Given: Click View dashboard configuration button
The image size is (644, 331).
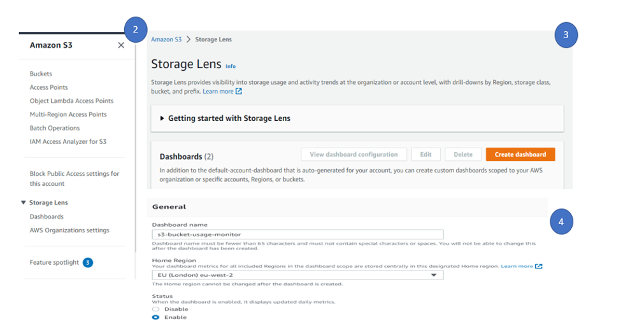Looking at the screenshot, I should 354,155.
